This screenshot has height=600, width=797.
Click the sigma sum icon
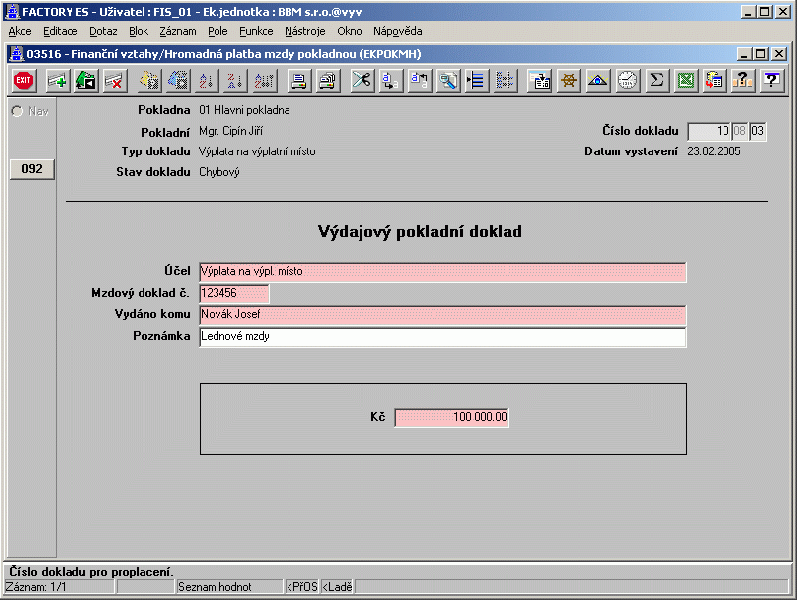tap(656, 80)
